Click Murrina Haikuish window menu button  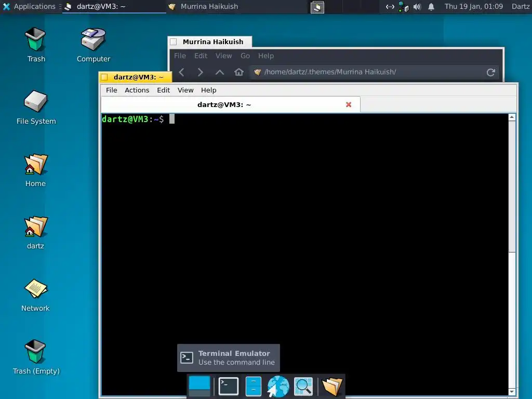point(174,42)
